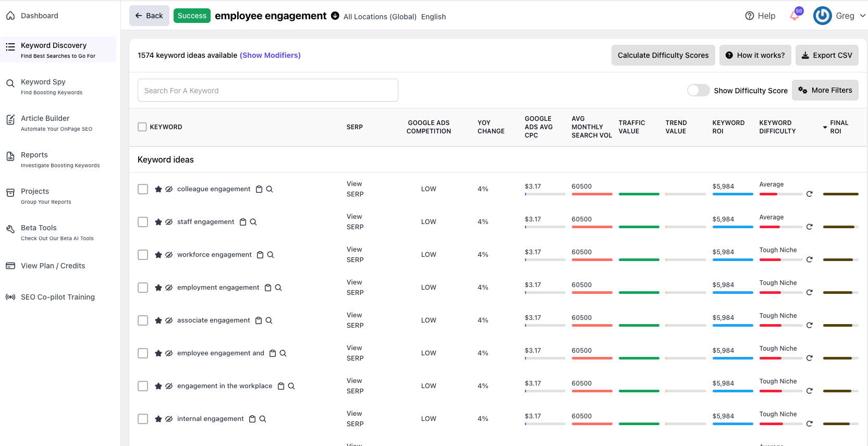Click the Show Modifiers link
The height and width of the screenshot is (446, 868).
(x=270, y=55)
